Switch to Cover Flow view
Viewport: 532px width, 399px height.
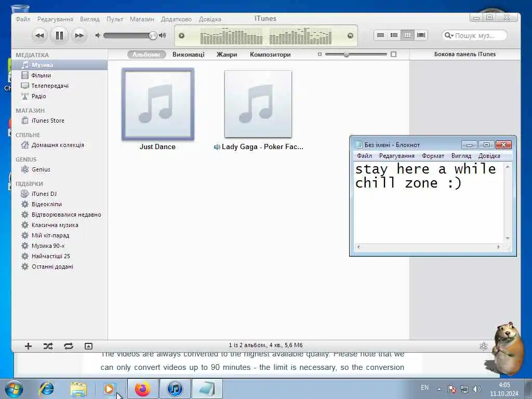tap(421, 35)
